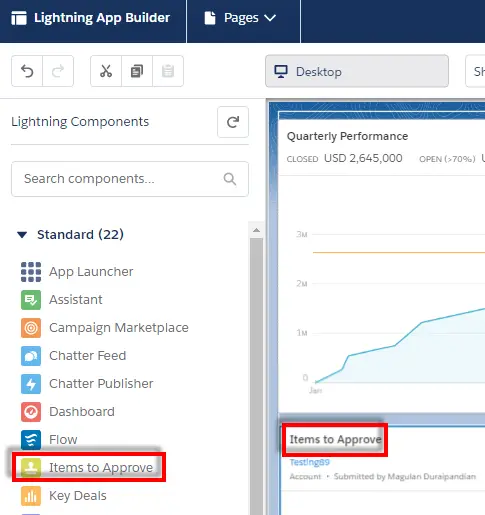The image size is (485, 515).
Task: Click the red Dashboard gauge icon
Action: click(x=31, y=412)
